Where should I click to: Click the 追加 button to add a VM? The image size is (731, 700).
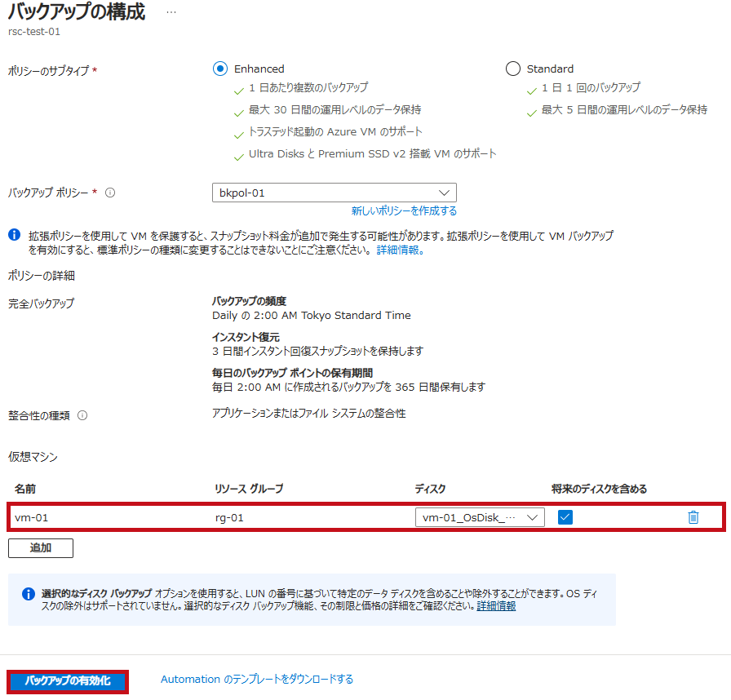tap(41, 548)
